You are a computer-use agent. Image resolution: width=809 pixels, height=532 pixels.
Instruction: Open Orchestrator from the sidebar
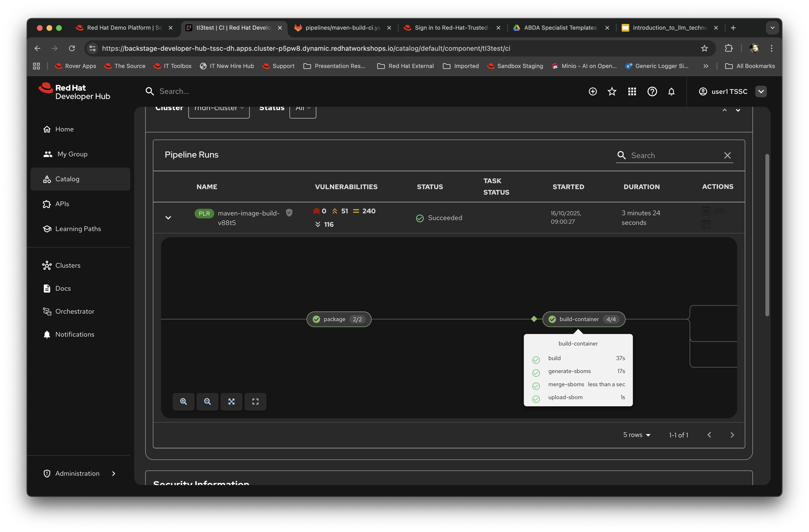coord(75,311)
